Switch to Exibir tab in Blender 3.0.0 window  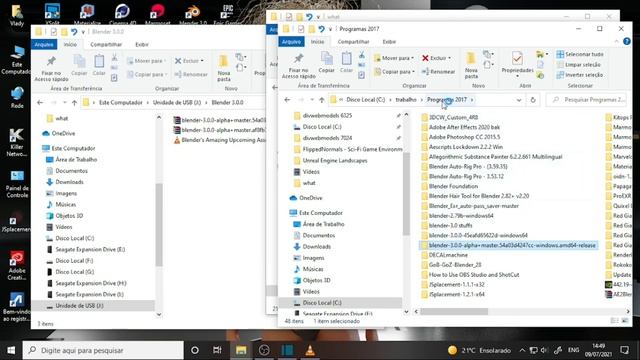pyautogui.click(x=142, y=44)
